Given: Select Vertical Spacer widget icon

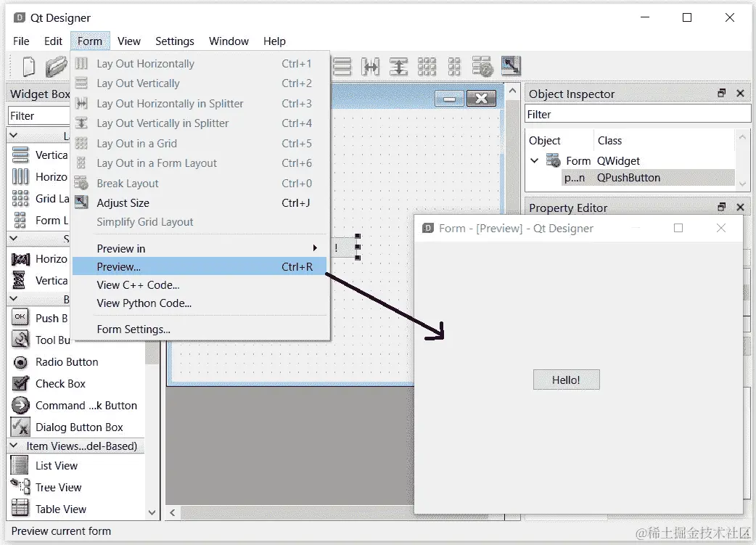Looking at the screenshot, I should (x=19, y=280).
